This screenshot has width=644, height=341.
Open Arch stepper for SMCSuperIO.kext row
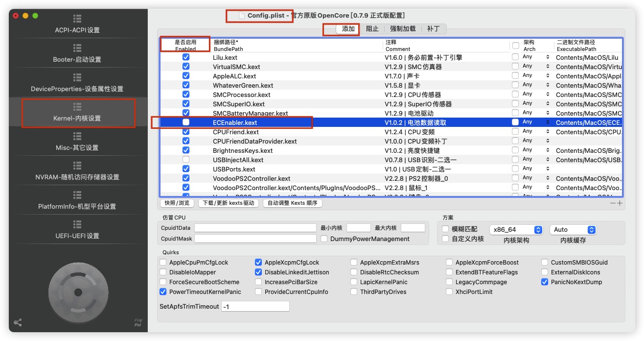click(548, 103)
